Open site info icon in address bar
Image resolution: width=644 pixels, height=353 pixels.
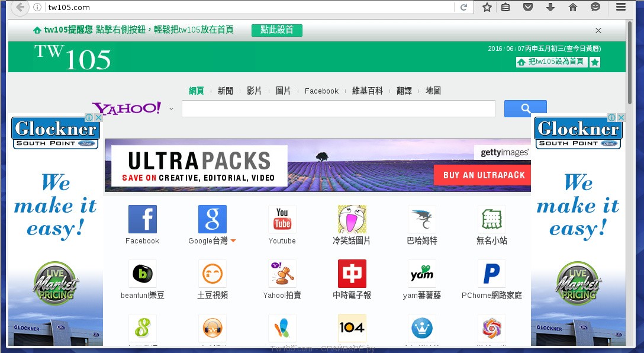(x=37, y=7)
